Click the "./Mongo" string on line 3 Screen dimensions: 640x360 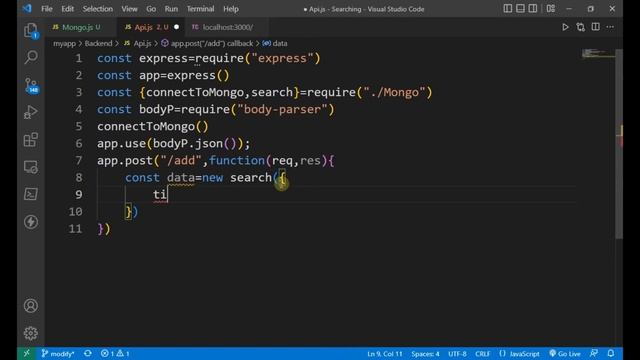395,92
